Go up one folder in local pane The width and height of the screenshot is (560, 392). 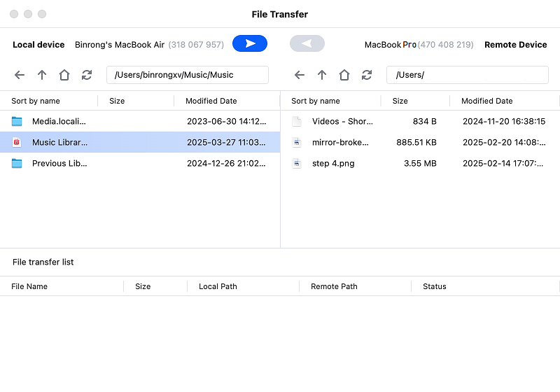42,75
